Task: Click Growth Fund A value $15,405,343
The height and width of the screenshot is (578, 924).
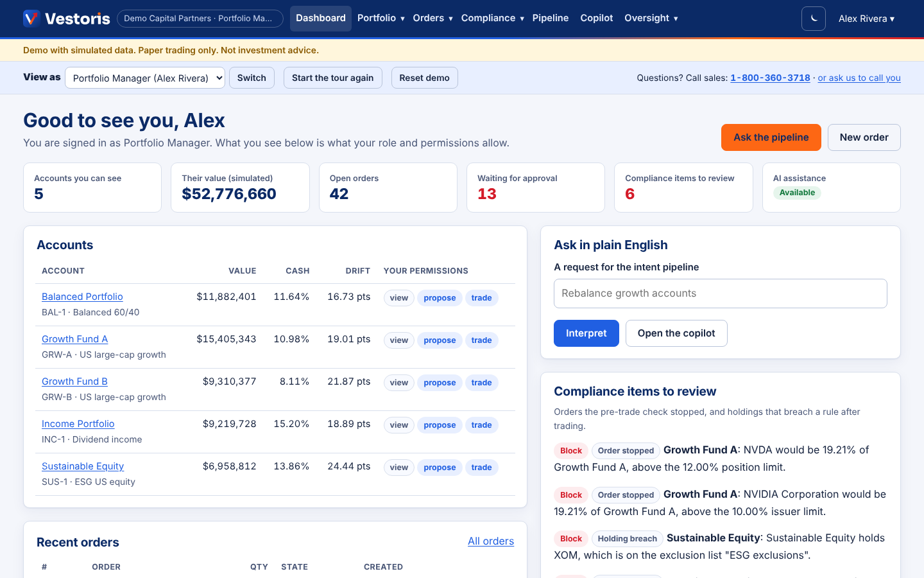Action: (227, 339)
